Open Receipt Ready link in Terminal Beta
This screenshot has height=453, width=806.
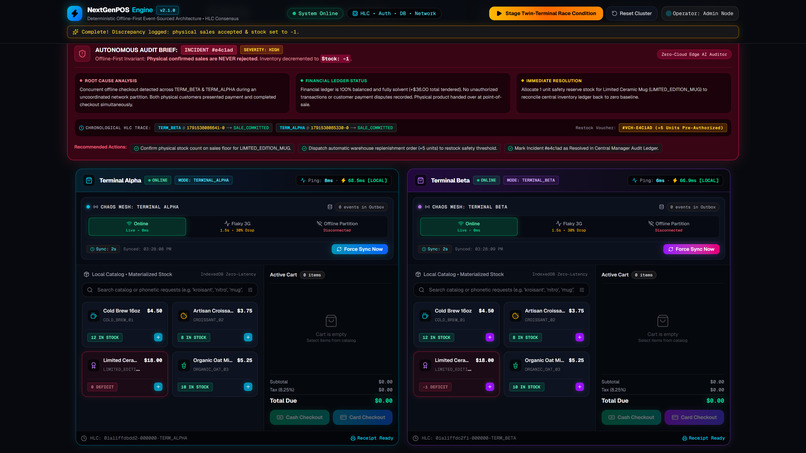(x=703, y=438)
